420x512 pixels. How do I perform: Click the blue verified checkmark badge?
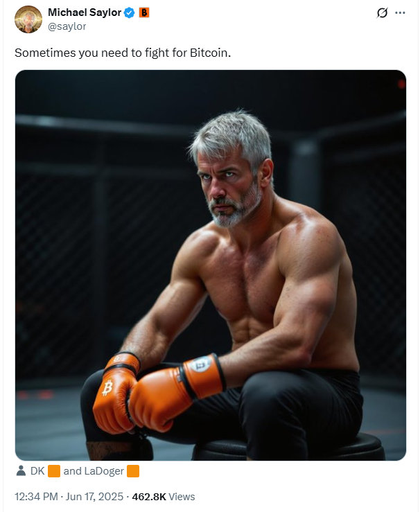[130, 12]
